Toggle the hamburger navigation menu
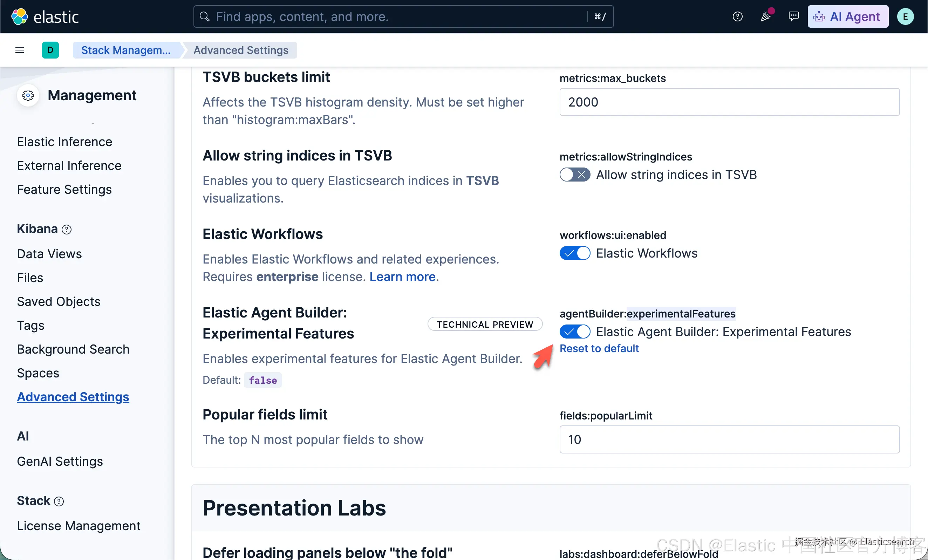 click(x=20, y=50)
